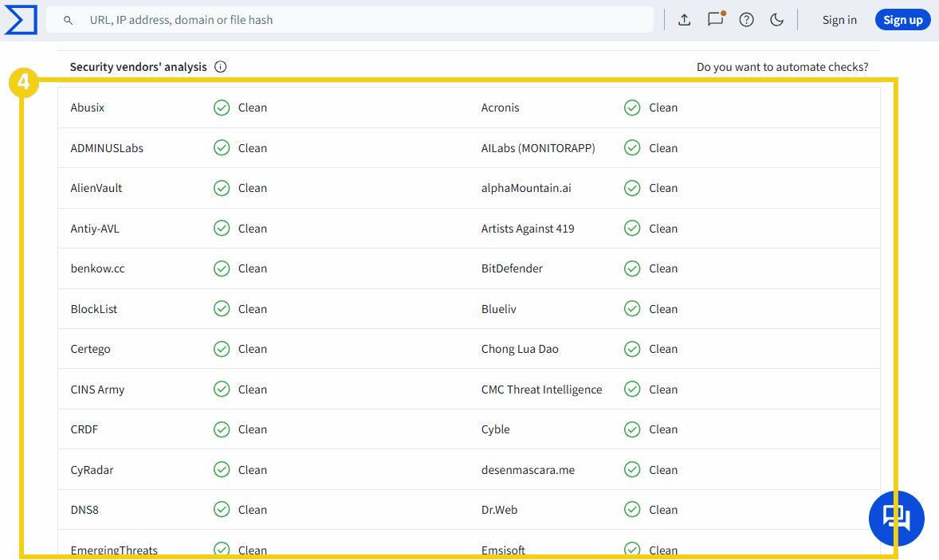The width and height of the screenshot is (939, 560).
Task: Open the notifications comment icon
Action: [x=715, y=20]
